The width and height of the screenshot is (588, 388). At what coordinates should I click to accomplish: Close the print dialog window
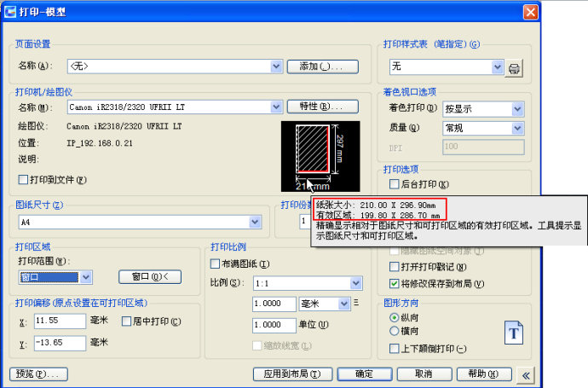click(x=529, y=11)
